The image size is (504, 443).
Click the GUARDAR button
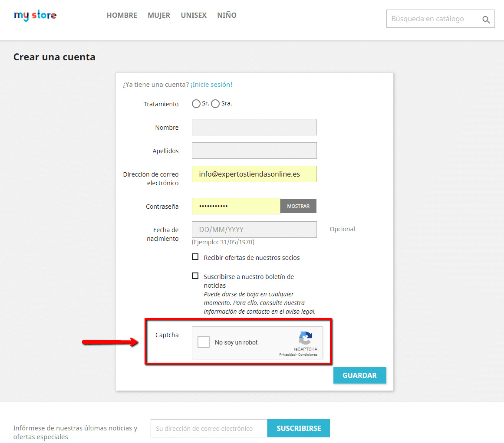tap(359, 375)
